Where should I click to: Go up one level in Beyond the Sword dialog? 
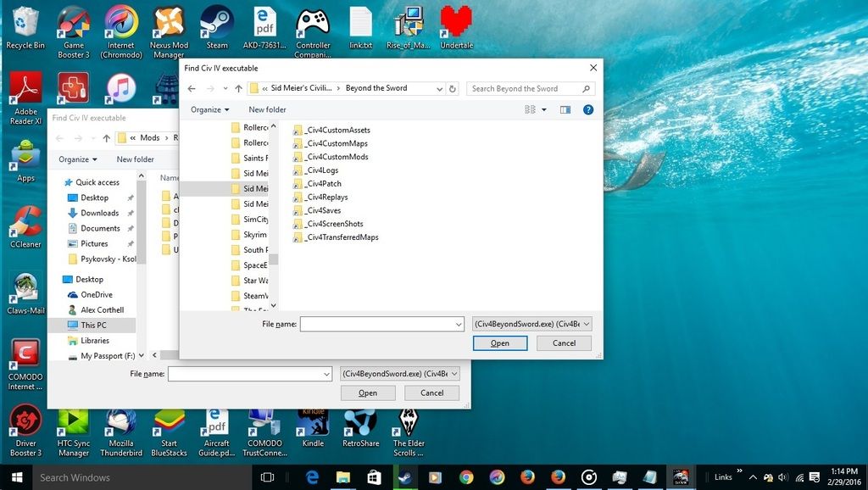[238, 88]
